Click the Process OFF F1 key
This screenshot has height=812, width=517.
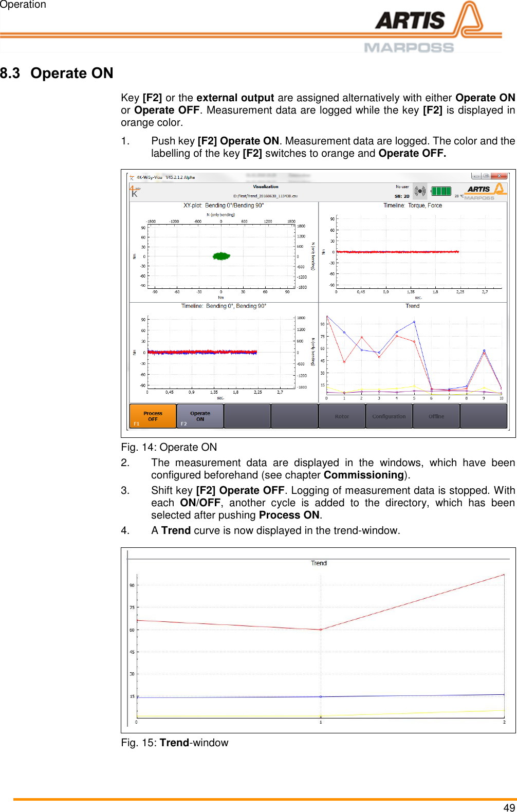click(153, 416)
